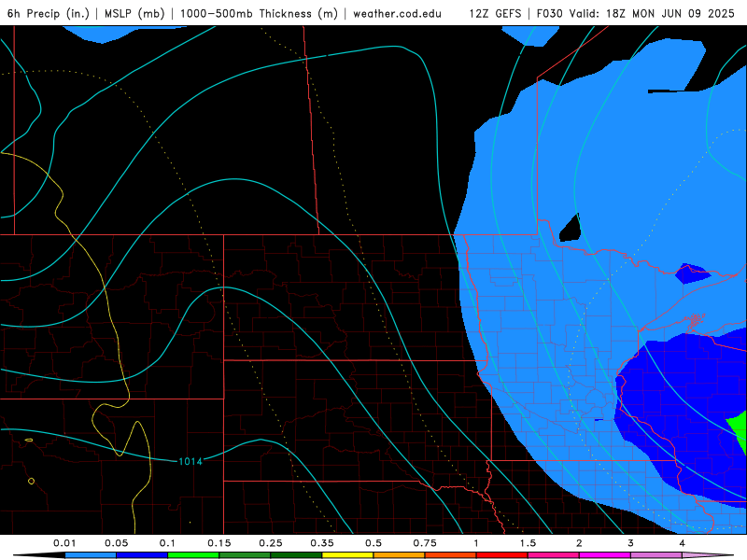Click the 'F030 Valid: 18Z MON JUN 09 2025' text
The image size is (747, 560).
636,14
